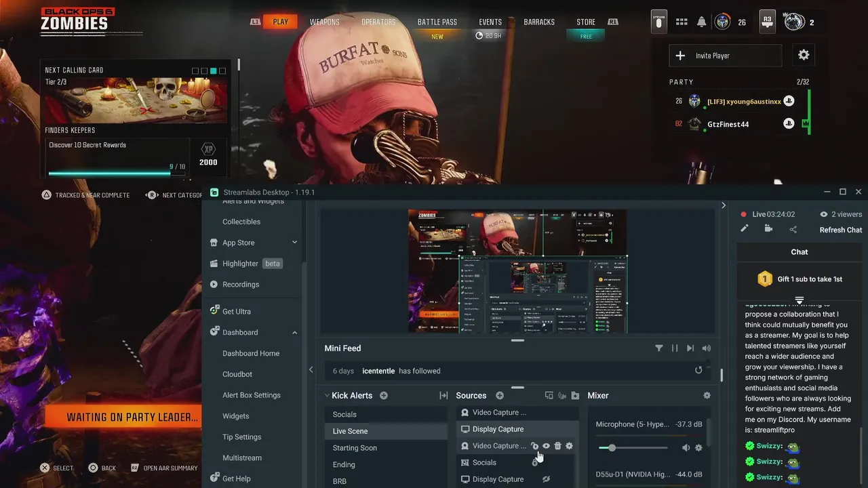Open Mixer settings gear in header

[707, 396]
